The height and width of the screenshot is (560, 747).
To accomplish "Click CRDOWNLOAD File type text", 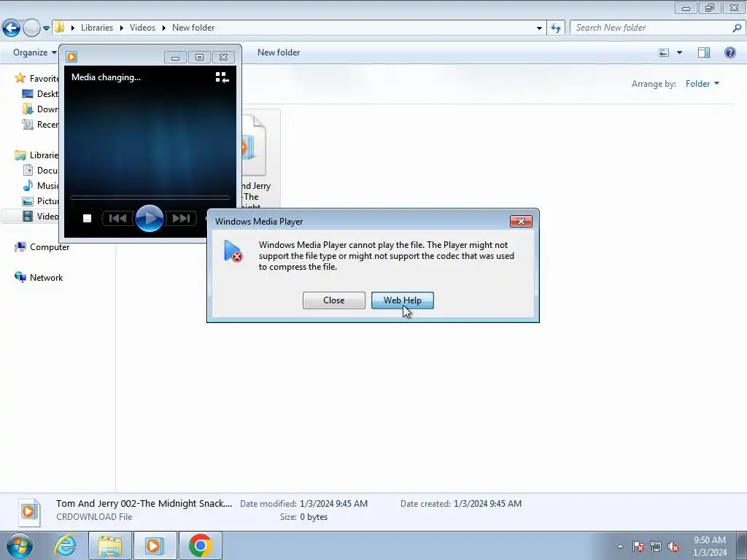I will tap(94, 517).
